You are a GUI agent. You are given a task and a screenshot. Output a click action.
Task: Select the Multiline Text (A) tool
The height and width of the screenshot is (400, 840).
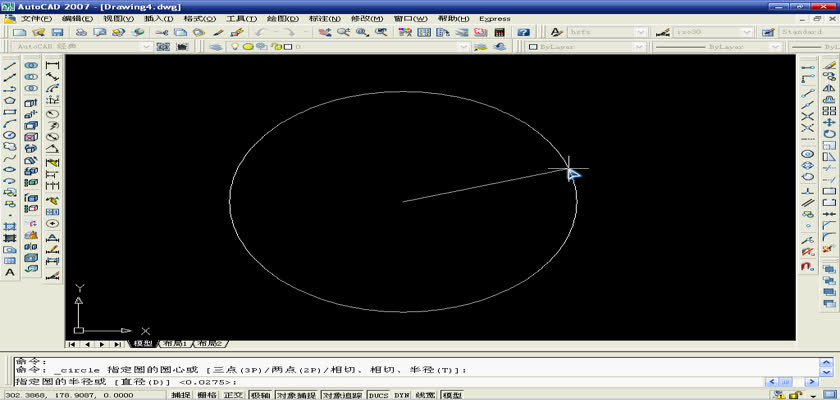coord(10,272)
